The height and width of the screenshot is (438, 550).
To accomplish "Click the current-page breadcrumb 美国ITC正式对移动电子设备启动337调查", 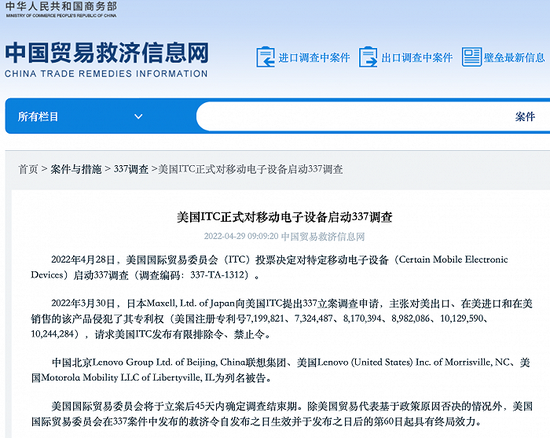I will tap(250, 169).
